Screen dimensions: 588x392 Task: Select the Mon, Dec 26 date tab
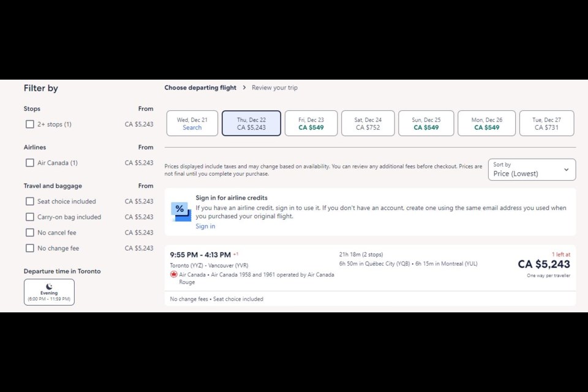[487, 123]
